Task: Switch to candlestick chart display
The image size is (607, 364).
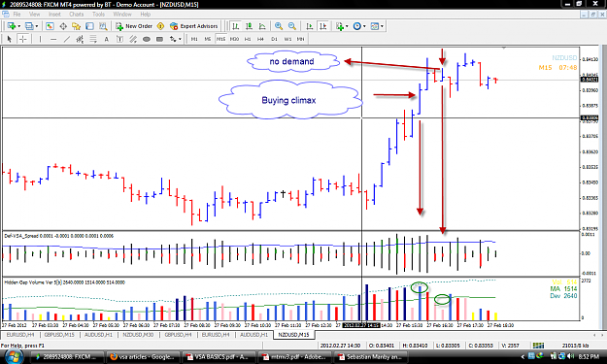Action: (249, 26)
